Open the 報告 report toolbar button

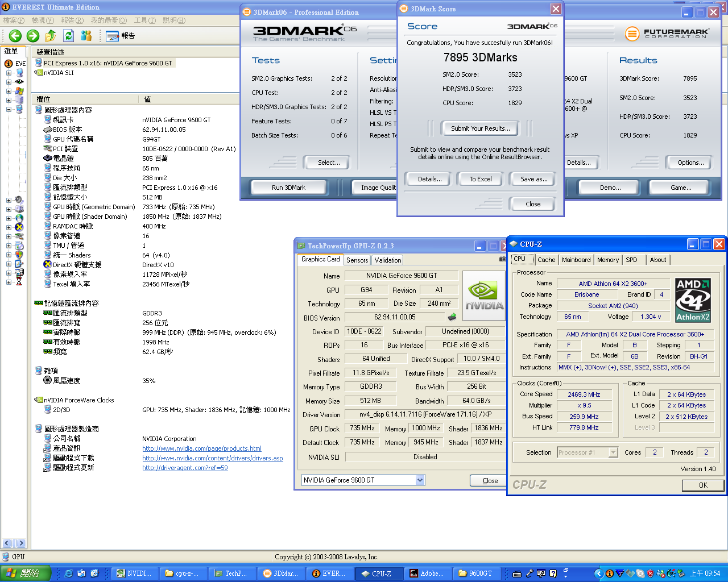[120, 36]
